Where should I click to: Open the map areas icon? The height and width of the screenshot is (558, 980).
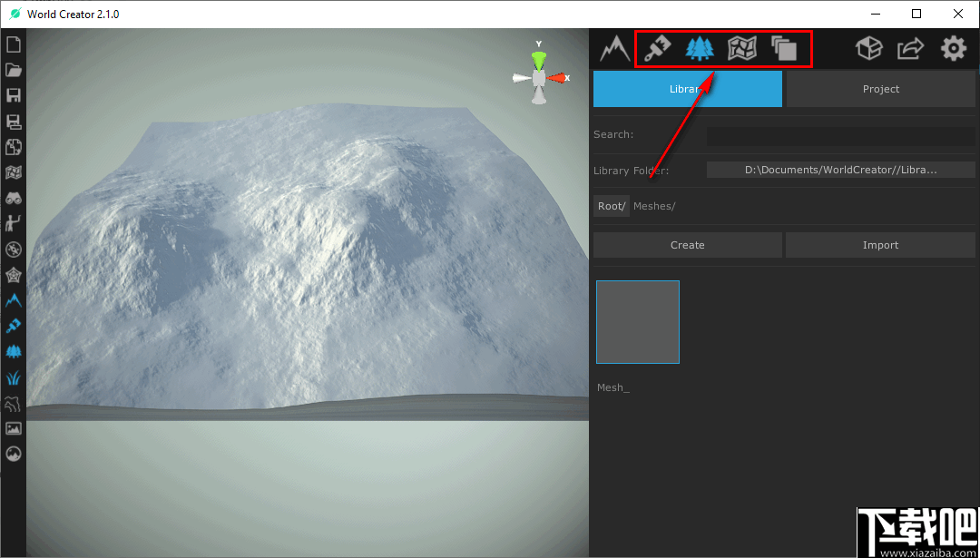pyautogui.click(x=741, y=48)
